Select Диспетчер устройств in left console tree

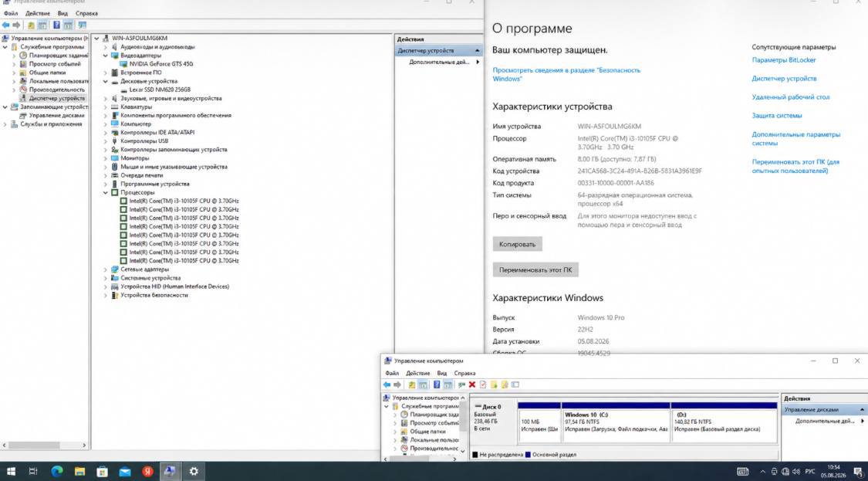57,98
